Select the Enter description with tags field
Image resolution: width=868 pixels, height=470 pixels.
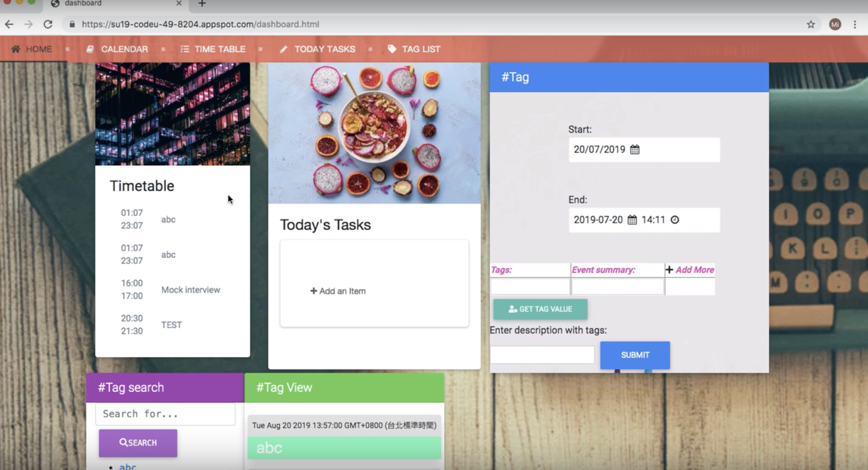click(x=541, y=354)
